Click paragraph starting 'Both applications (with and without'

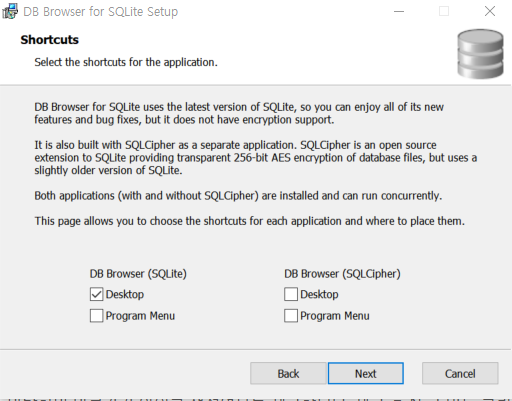238,196
